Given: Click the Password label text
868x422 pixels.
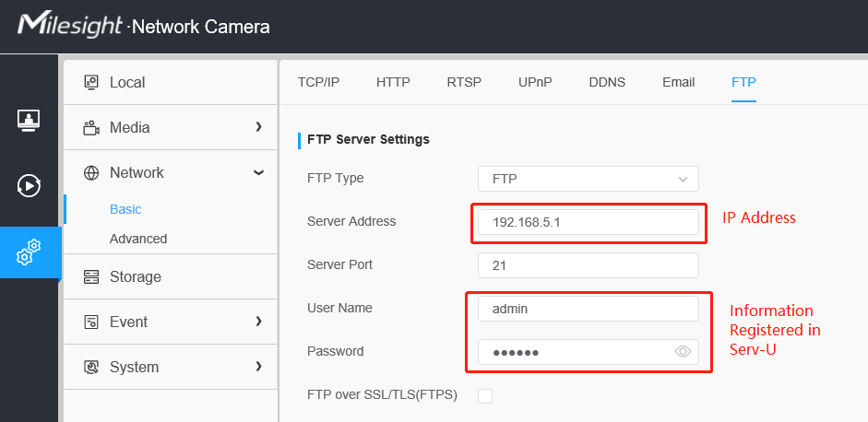Looking at the screenshot, I should [x=336, y=351].
